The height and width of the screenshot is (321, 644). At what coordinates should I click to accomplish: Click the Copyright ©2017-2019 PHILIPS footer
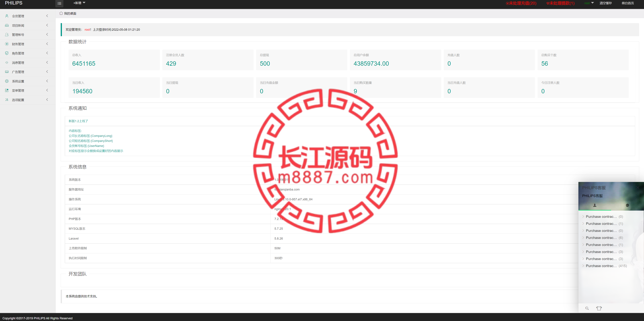[x=38, y=318]
